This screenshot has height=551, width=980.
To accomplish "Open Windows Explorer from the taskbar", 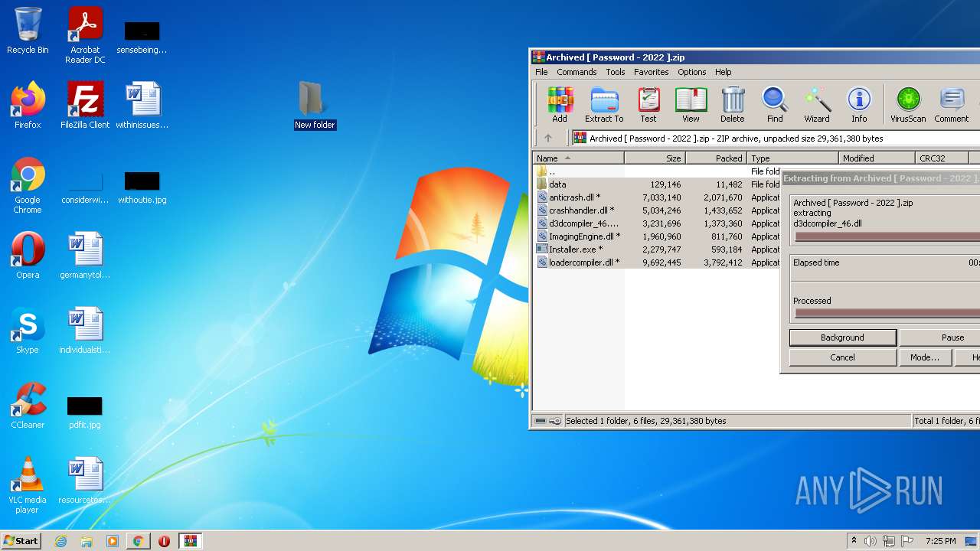I will [87, 541].
